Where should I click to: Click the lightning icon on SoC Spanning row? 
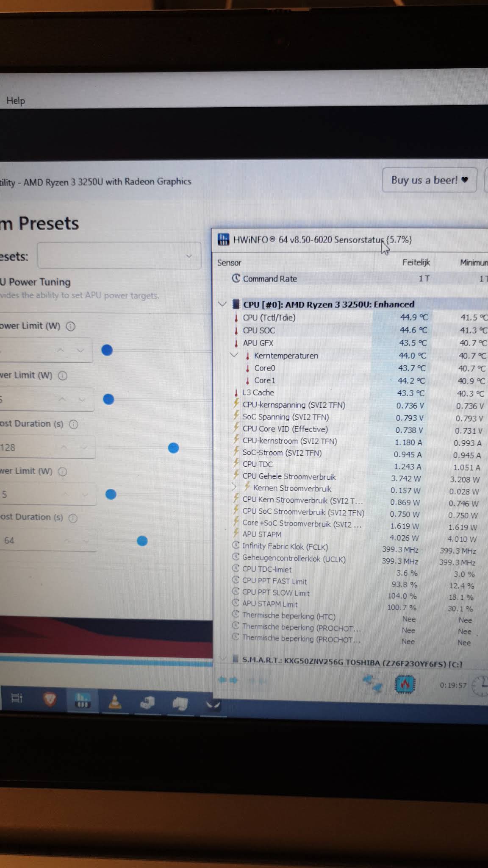tap(236, 416)
